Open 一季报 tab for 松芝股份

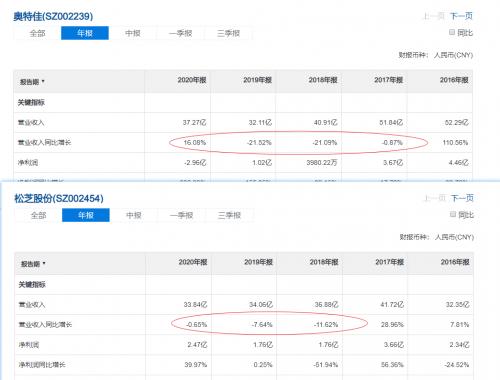point(182,215)
